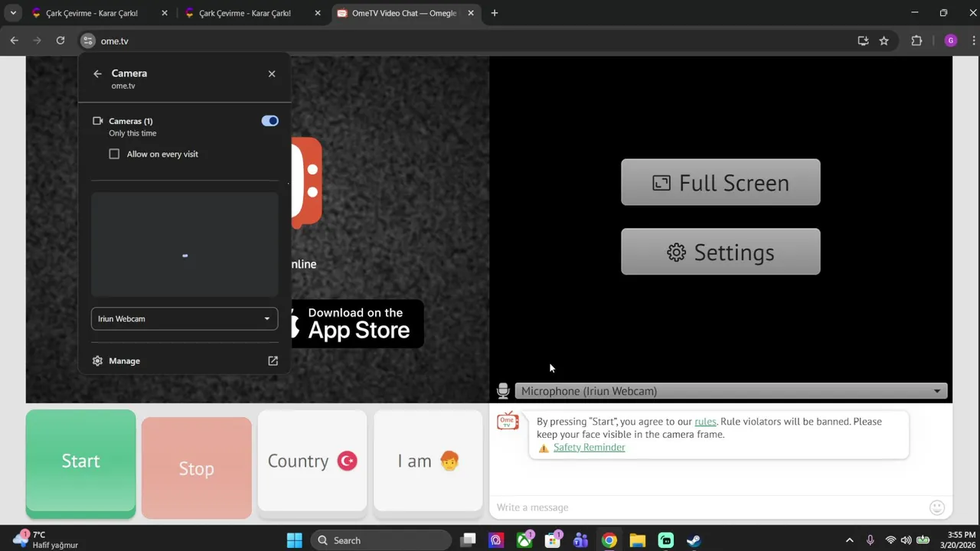The width and height of the screenshot is (980, 551).
Task: Click the microphone icon beside the device selector
Action: [x=503, y=391]
